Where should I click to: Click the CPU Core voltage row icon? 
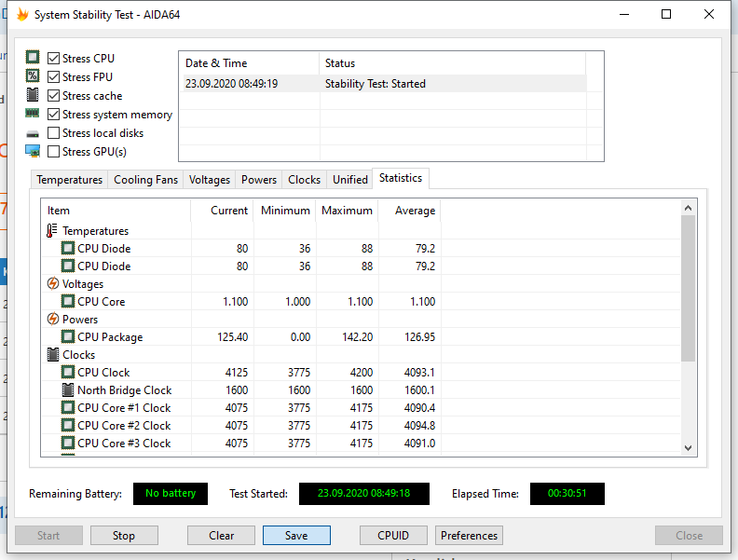(x=68, y=301)
